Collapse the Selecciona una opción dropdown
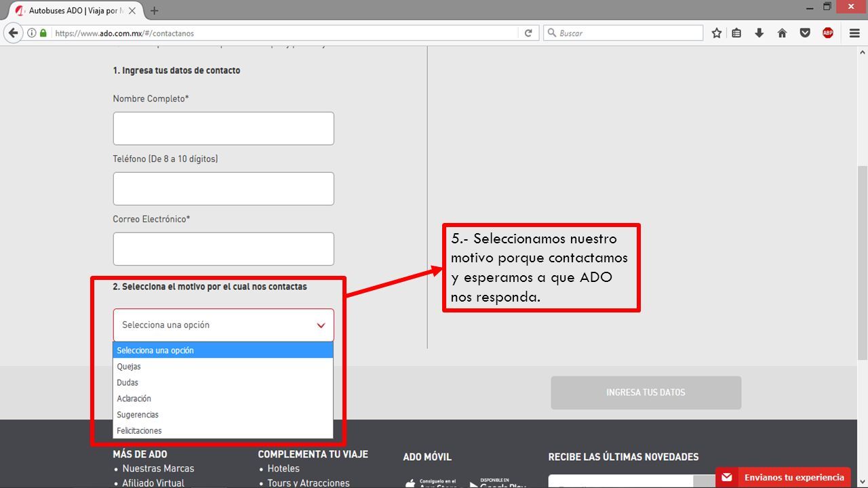 pyautogui.click(x=224, y=325)
